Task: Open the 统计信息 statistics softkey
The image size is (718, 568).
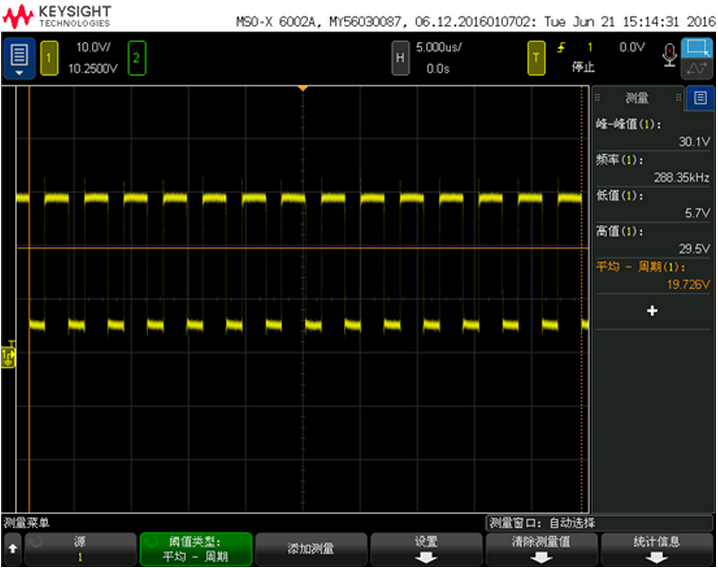Action: [x=657, y=549]
